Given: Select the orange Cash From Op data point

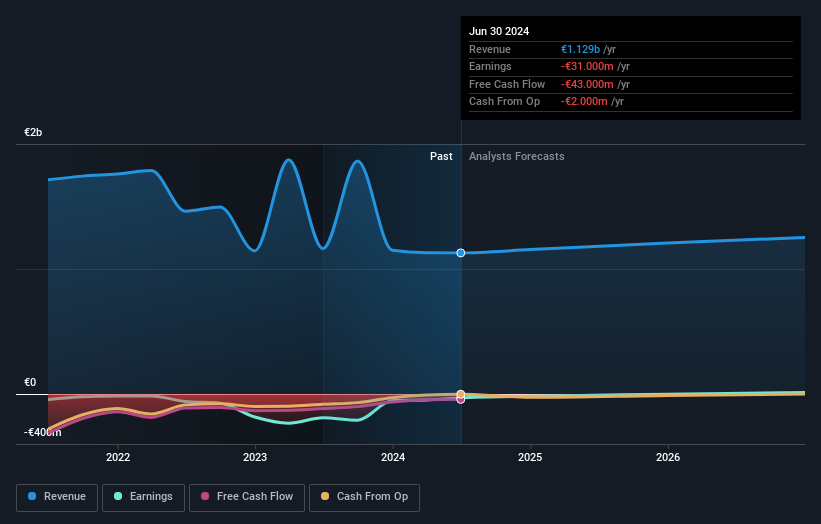Looking at the screenshot, I should [461, 394].
